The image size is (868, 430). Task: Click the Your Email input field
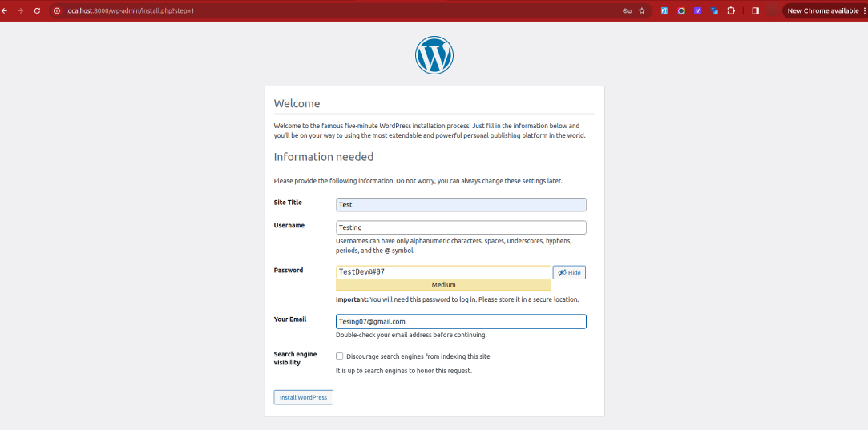point(461,322)
